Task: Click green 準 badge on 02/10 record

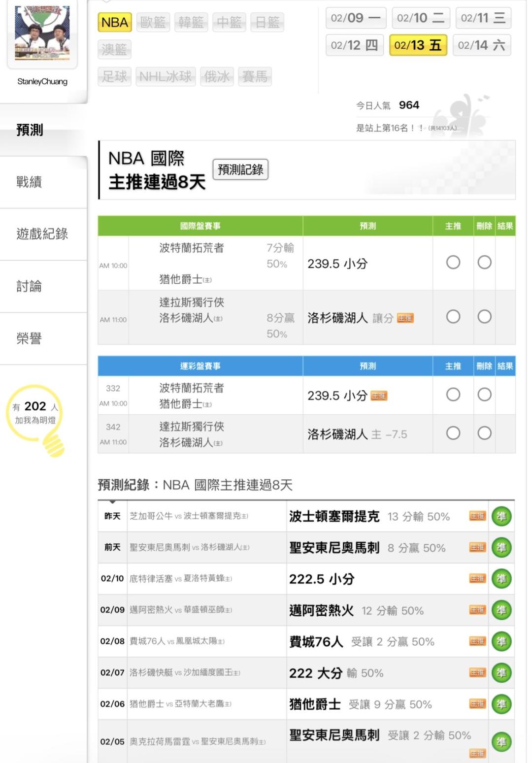Action: click(501, 579)
